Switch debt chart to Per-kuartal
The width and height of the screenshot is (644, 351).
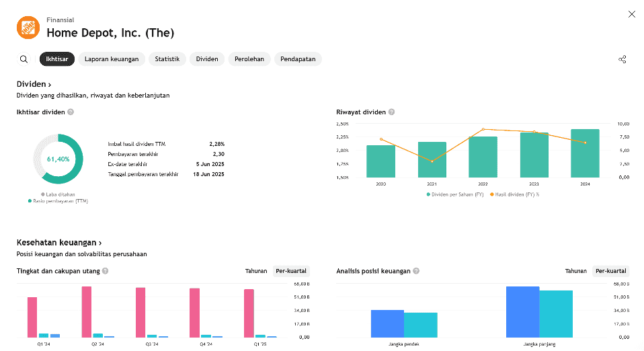click(x=292, y=271)
